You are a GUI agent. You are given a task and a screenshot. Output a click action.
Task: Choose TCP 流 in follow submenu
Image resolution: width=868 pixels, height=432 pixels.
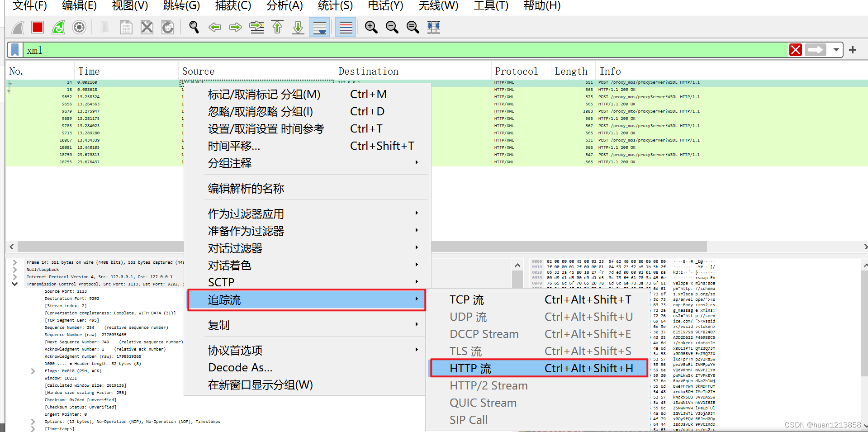(538, 299)
